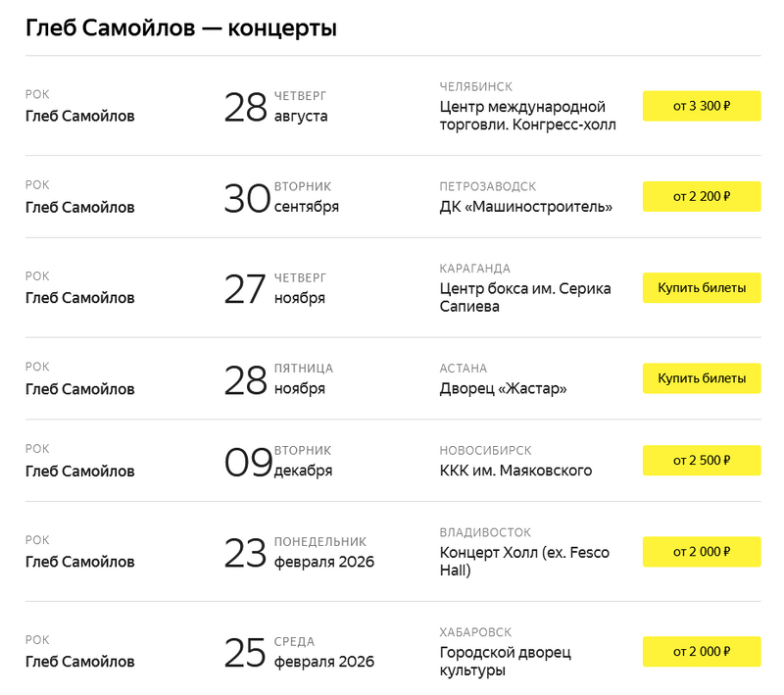Click the heading "Глеб Самойлов — концерты"

[181, 28]
